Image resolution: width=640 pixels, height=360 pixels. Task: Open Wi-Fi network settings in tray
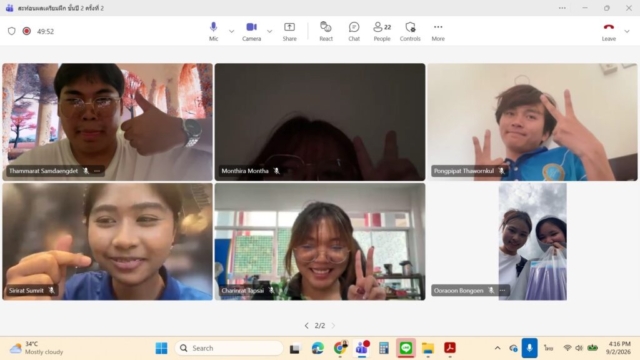click(567, 348)
